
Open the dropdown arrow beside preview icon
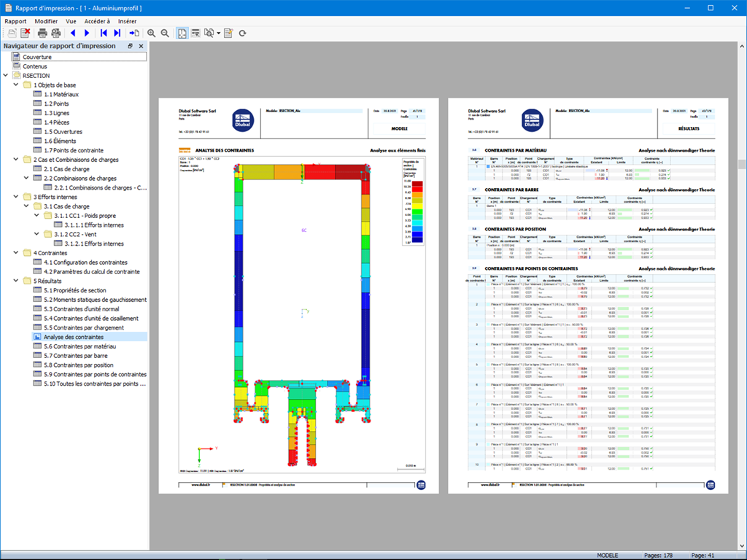coord(218,34)
